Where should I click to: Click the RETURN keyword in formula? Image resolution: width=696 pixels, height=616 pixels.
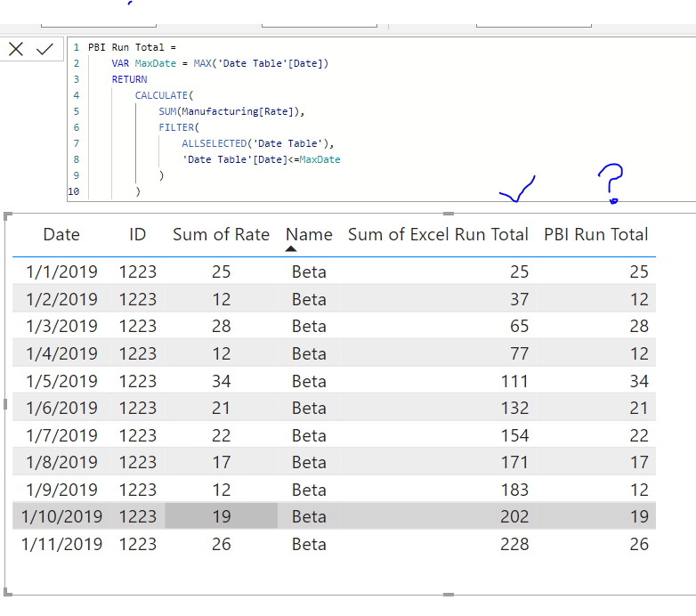tap(129, 79)
